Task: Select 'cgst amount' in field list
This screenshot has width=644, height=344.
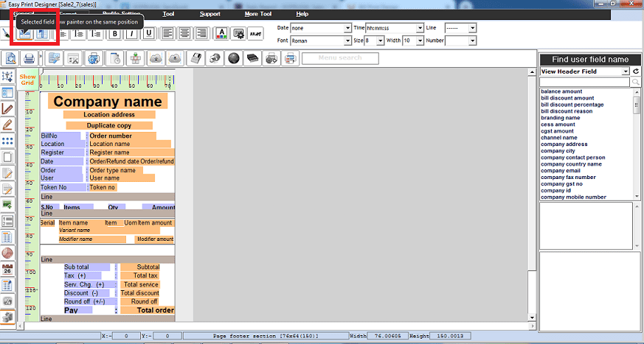Action: 557,131
